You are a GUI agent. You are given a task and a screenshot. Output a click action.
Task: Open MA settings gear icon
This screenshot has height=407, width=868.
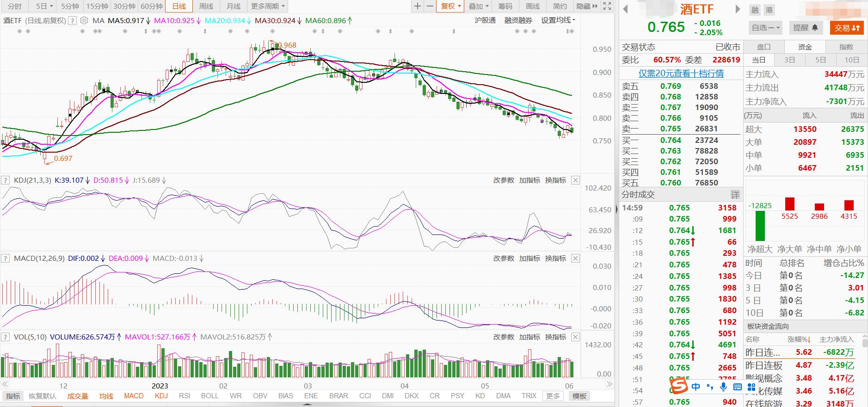(x=84, y=20)
